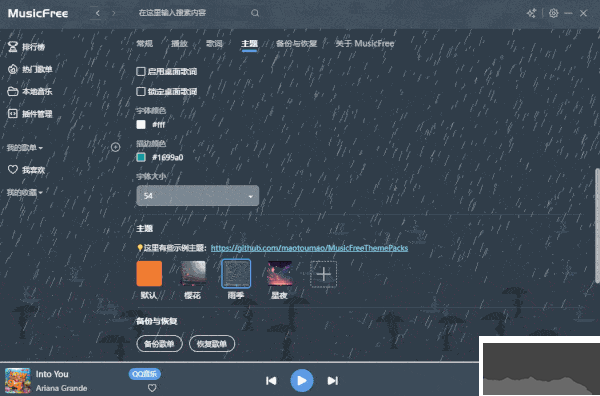This screenshot has width=600, height=396.
Task: Click the sparkle theme icon in title bar
Action: [531, 13]
